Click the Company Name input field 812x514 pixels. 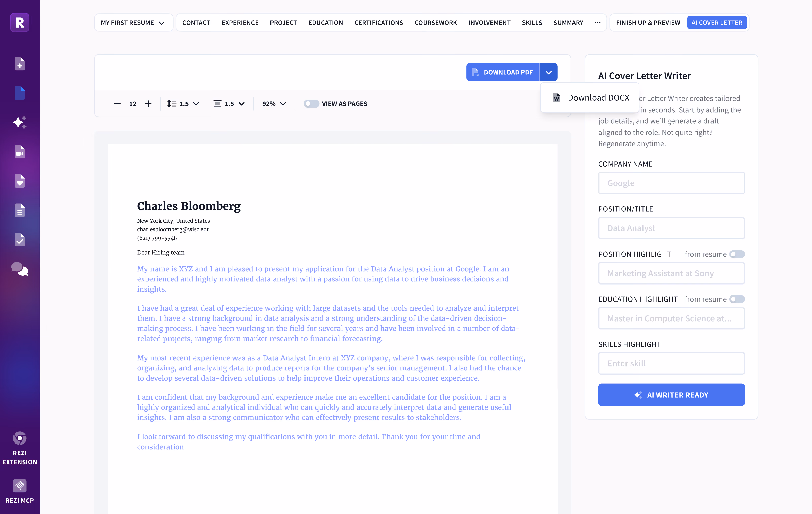(x=671, y=183)
